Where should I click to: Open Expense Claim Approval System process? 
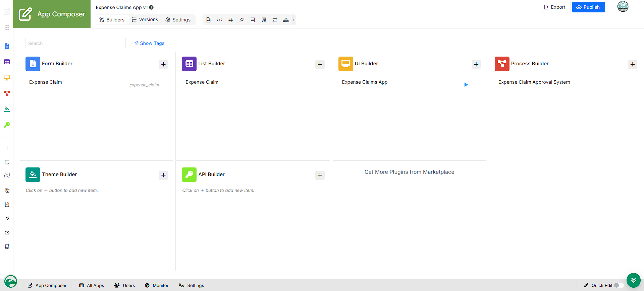pos(534,82)
